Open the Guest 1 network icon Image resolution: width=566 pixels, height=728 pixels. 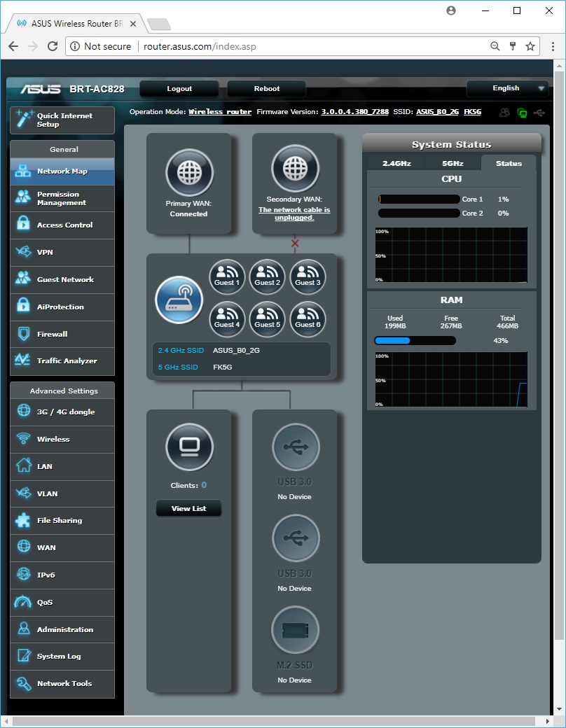tap(227, 276)
